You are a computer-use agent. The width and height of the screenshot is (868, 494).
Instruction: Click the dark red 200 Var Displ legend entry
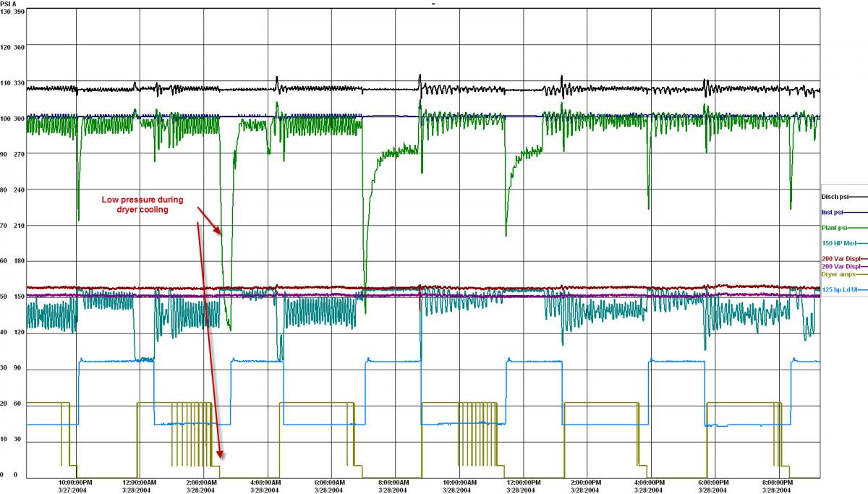tap(844, 259)
